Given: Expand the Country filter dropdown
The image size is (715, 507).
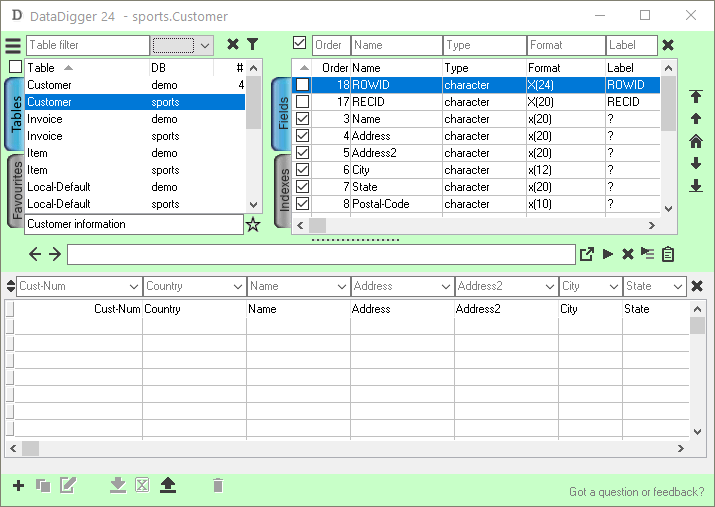Looking at the screenshot, I should click(237, 287).
